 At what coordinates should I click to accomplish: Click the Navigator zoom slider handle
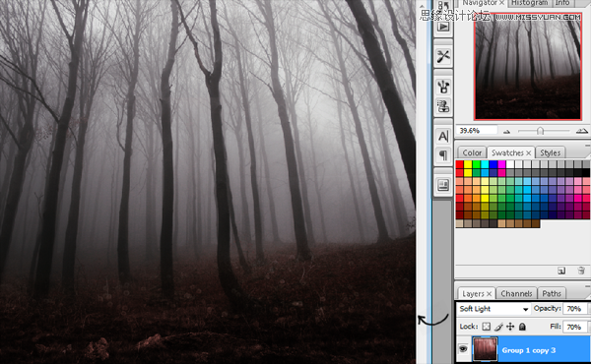coord(540,131)
